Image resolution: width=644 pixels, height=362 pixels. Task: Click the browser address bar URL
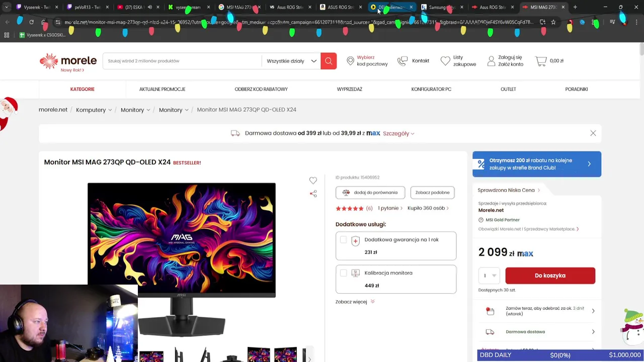coord(299,22)
